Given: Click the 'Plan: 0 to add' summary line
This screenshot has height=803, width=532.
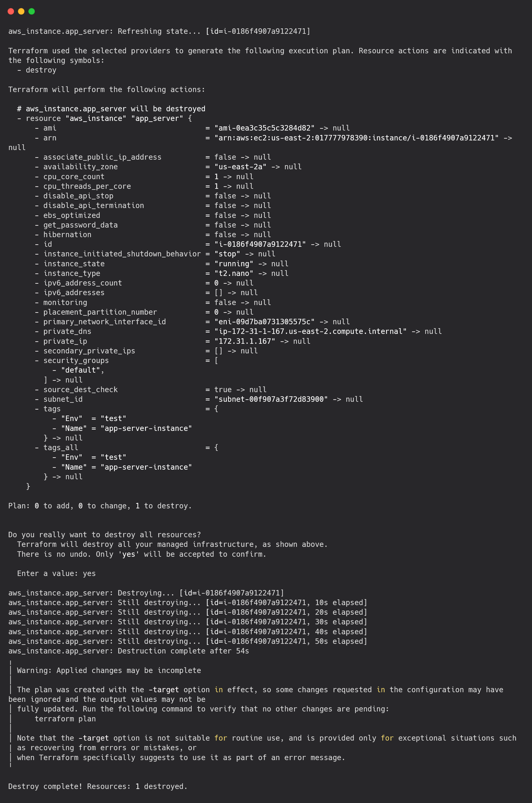Looking at the screenshot, I should (100, 506).
